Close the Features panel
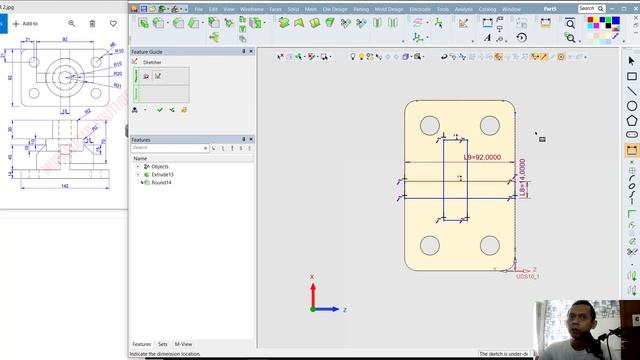The image size is (640, 360). pyautogui.click(x=251, y=140)
